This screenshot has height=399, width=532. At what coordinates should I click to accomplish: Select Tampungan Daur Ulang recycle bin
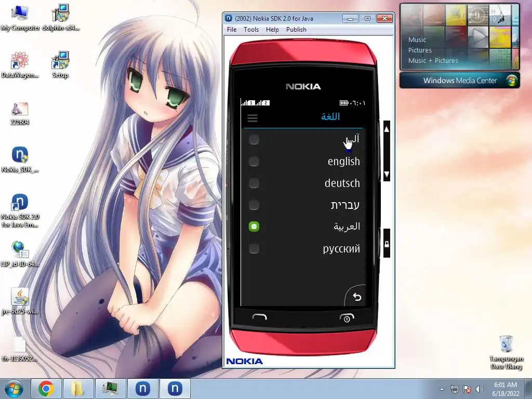point(506,353)
